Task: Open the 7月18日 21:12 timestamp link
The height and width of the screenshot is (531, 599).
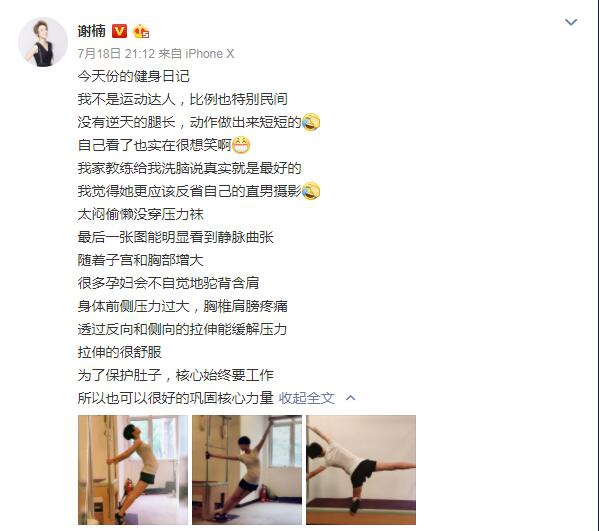Action: click(x=116, y=53)
